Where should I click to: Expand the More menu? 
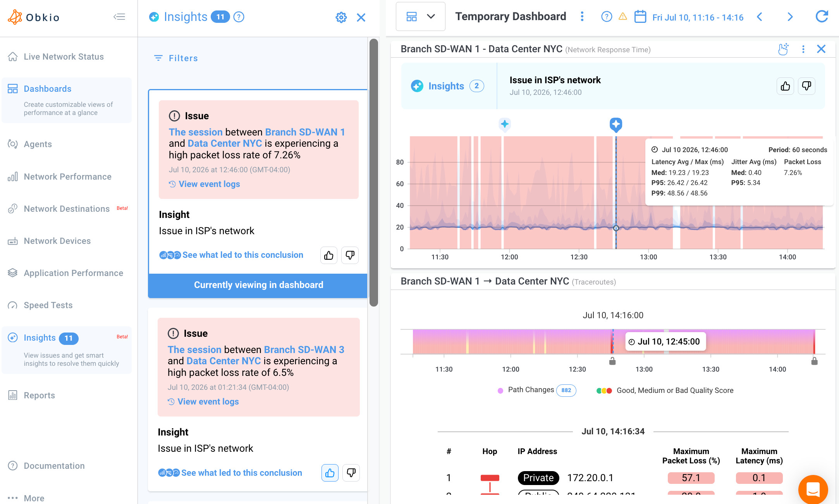click(34, 498)
